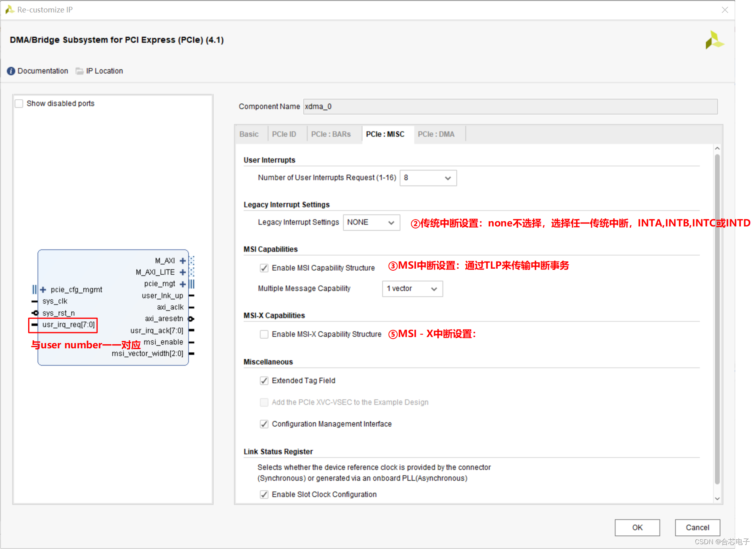Switch to the PCIe : BARs tab
The image size is (756, 549).
pos(331,134)
